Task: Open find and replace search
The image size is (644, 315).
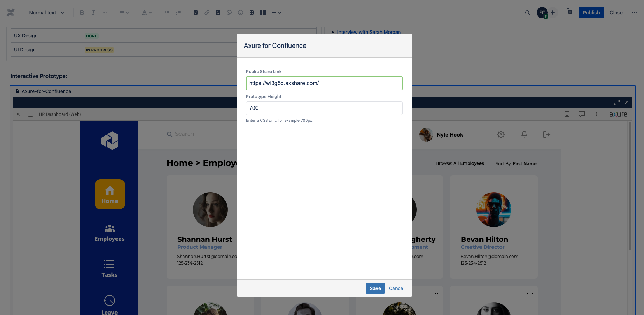Action: pos(527,13)
